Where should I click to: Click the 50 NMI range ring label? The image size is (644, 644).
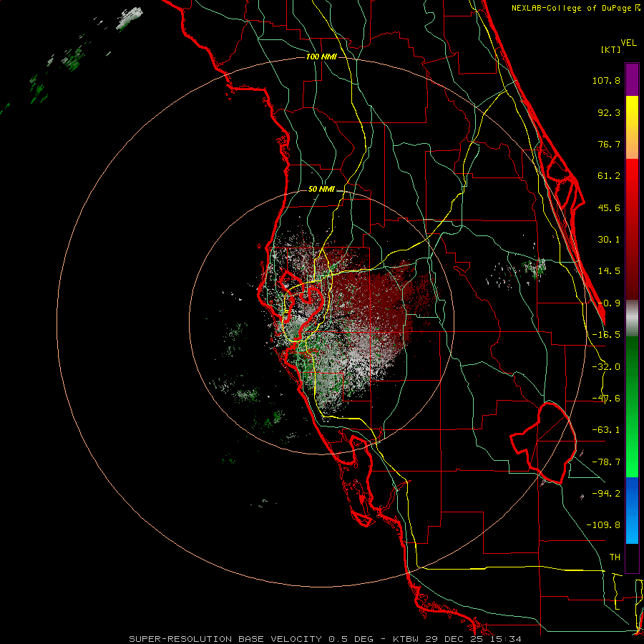321,190
